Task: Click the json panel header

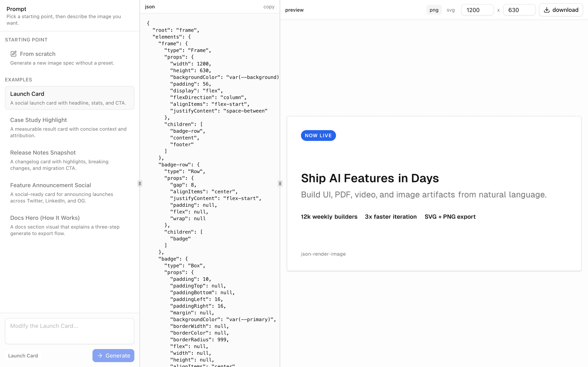Action: tap(149, 7)
